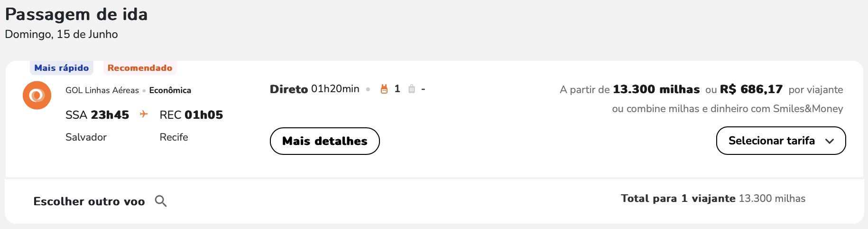Click the chevron on Selecionar tarifa
The image size is (868, 229).
830,141
